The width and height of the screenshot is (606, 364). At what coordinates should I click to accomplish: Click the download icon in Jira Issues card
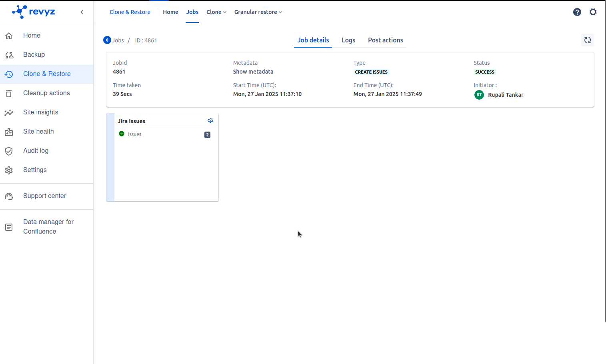210,121
